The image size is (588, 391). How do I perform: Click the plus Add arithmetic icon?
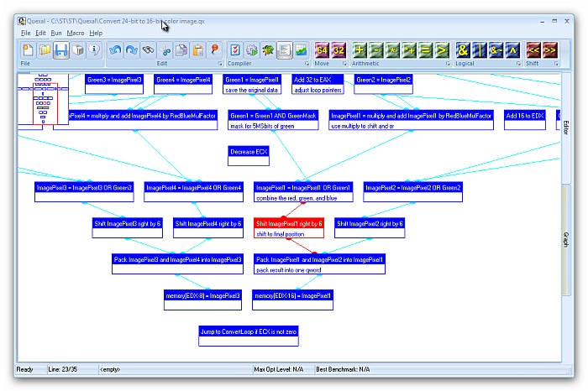click(360, 50)
